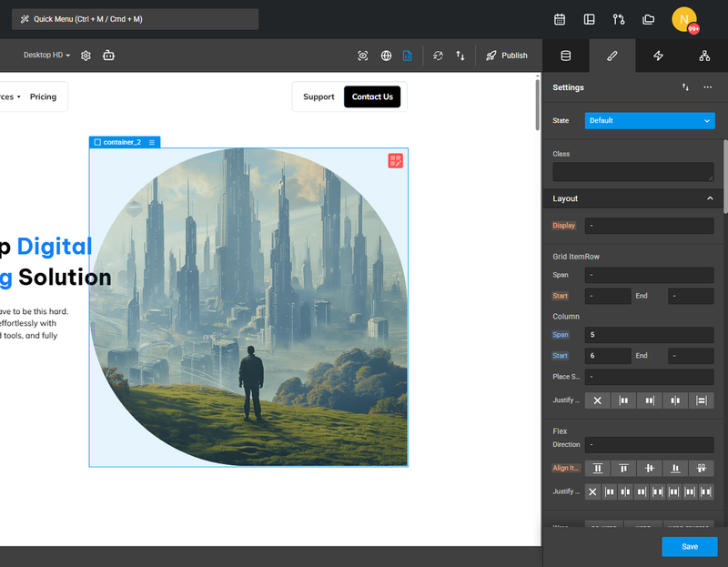Click the Publish button
Viewport: 728px width, 567px height.
point(507,56)
